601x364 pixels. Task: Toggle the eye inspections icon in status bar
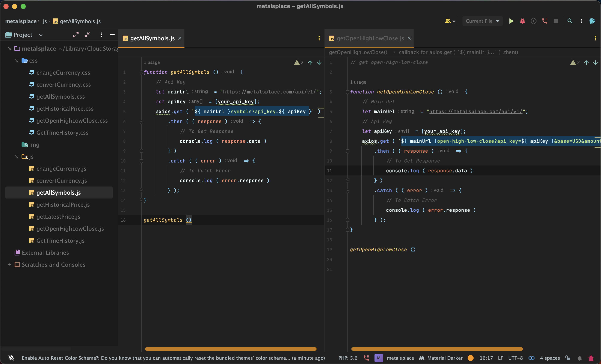coord(532,358)
